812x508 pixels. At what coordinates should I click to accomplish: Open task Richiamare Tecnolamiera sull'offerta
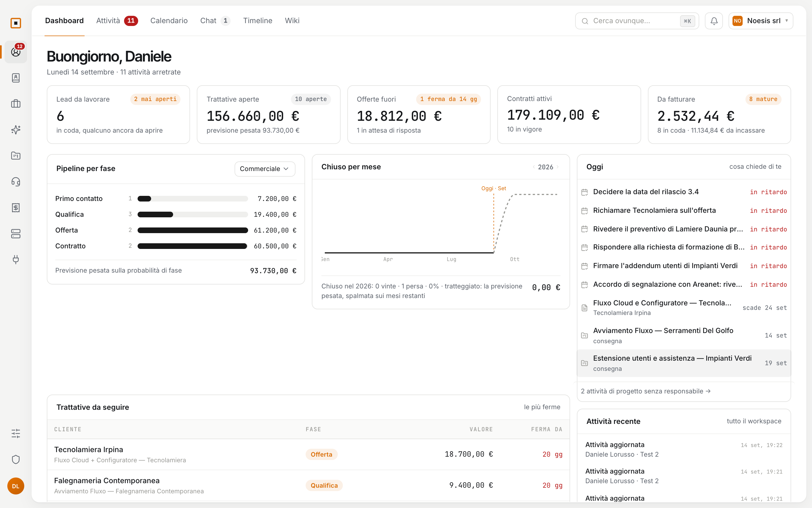tap(684, 210)
